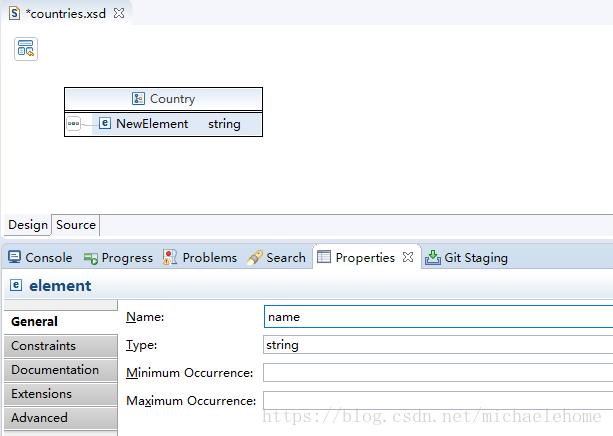Open the Console view tab

coord(40,258)
